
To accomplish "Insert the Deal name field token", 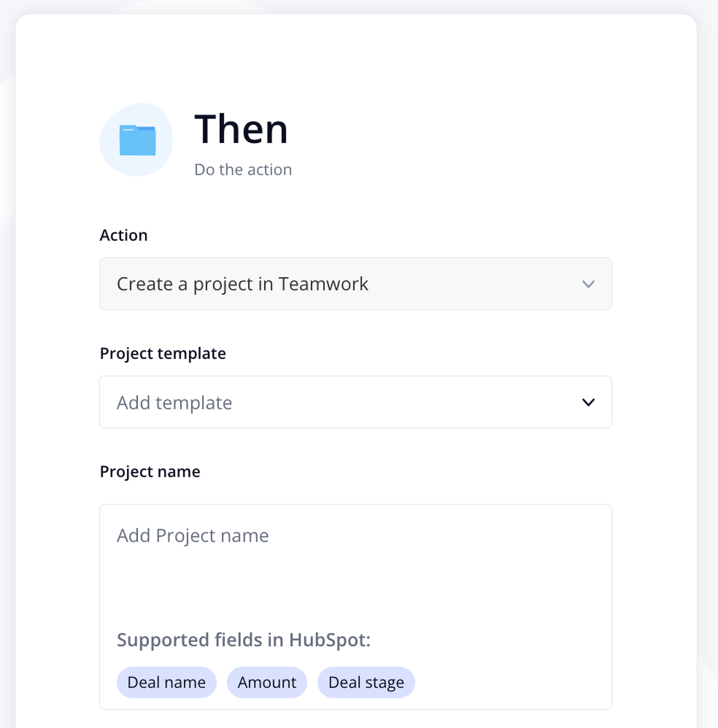I will 166,682.
